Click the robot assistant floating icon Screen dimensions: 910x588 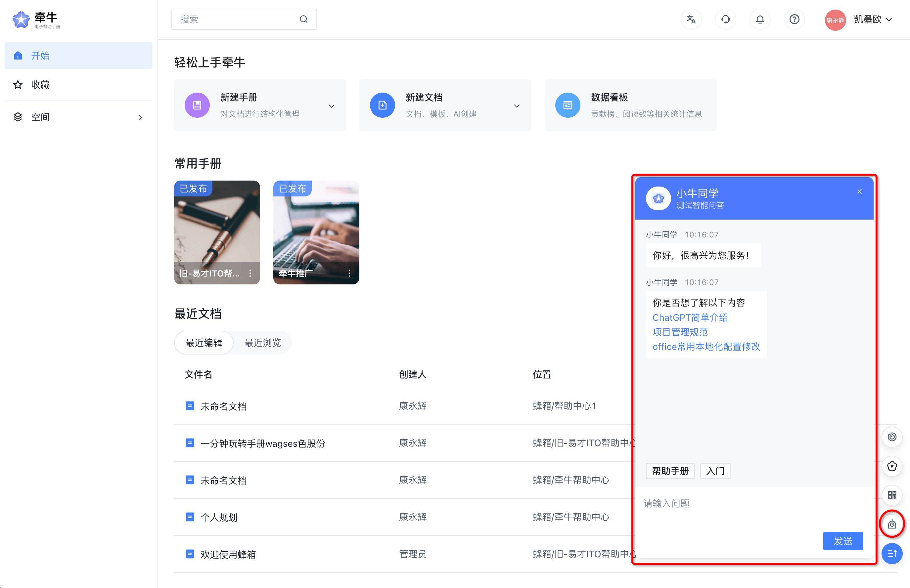892,524
